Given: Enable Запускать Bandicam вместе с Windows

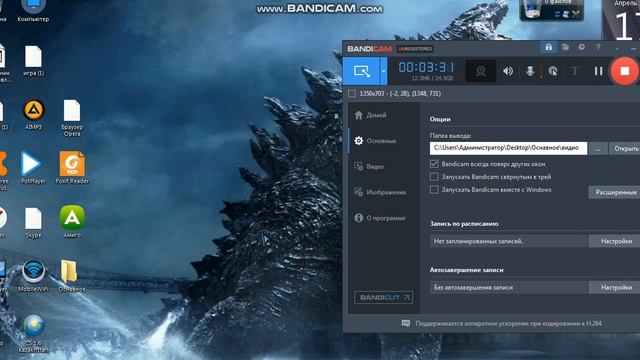Looking at the screenshot, I should [434, 190].
